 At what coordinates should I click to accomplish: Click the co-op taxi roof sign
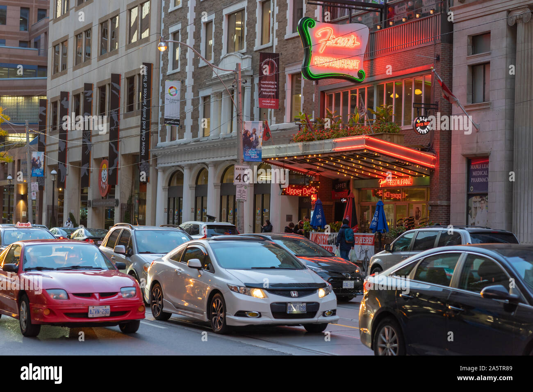(23, 225)
